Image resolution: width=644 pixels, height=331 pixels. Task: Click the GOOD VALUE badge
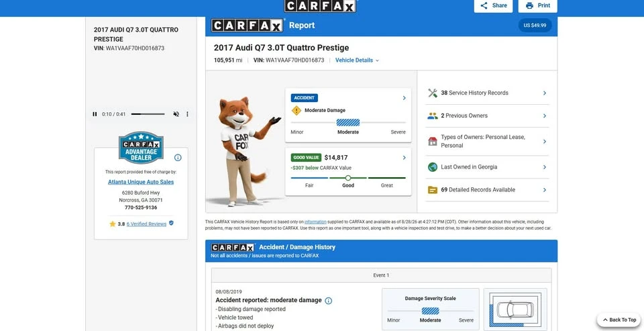click(306, 158)
